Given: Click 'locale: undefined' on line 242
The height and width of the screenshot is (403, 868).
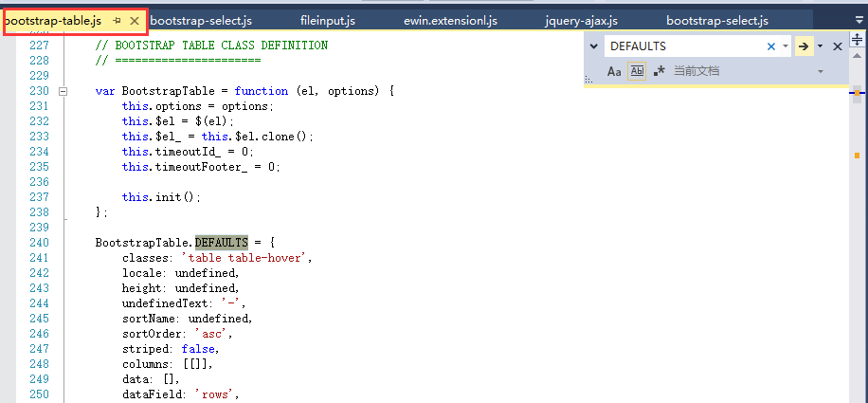Looking at the screenshot, I should click(x=180, y=273).
